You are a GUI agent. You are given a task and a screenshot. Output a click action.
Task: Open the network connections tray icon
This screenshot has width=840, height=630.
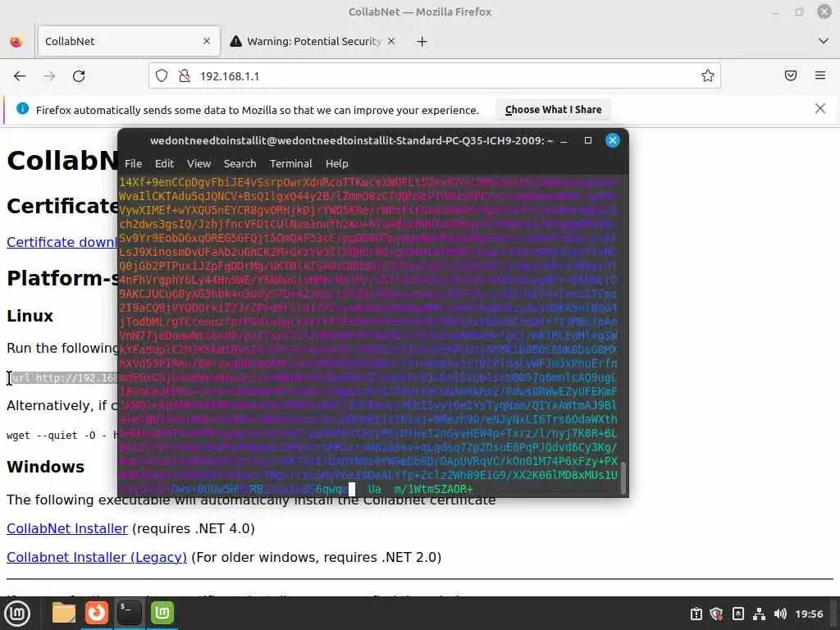(x=759, y=614)
